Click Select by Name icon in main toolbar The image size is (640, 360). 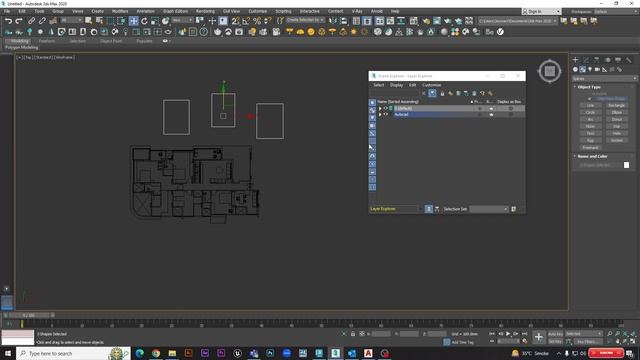99,21
